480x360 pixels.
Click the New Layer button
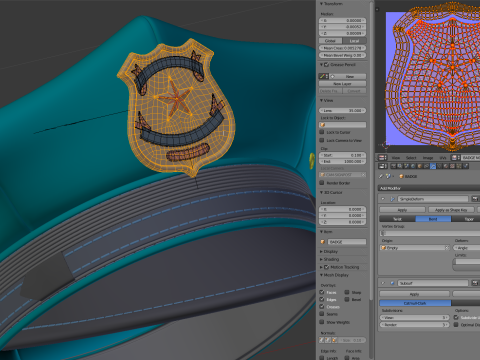(x=342, y=84)
